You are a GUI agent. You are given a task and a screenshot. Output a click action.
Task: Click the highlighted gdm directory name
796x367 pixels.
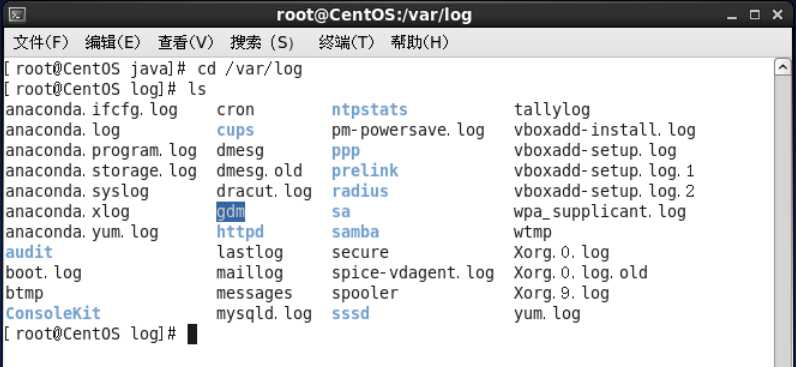(230, 212)
